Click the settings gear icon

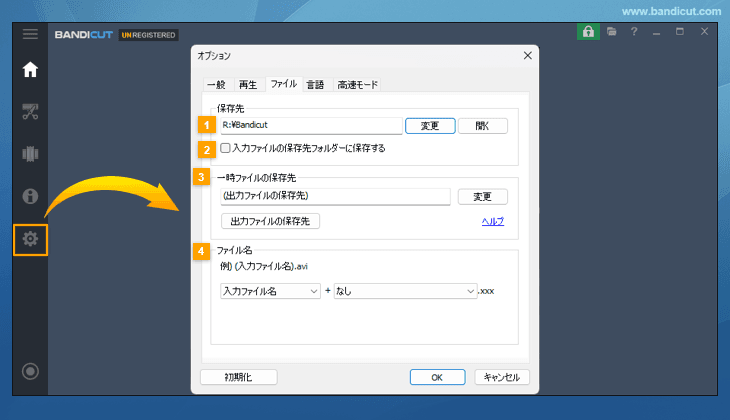tap(30, 239)
